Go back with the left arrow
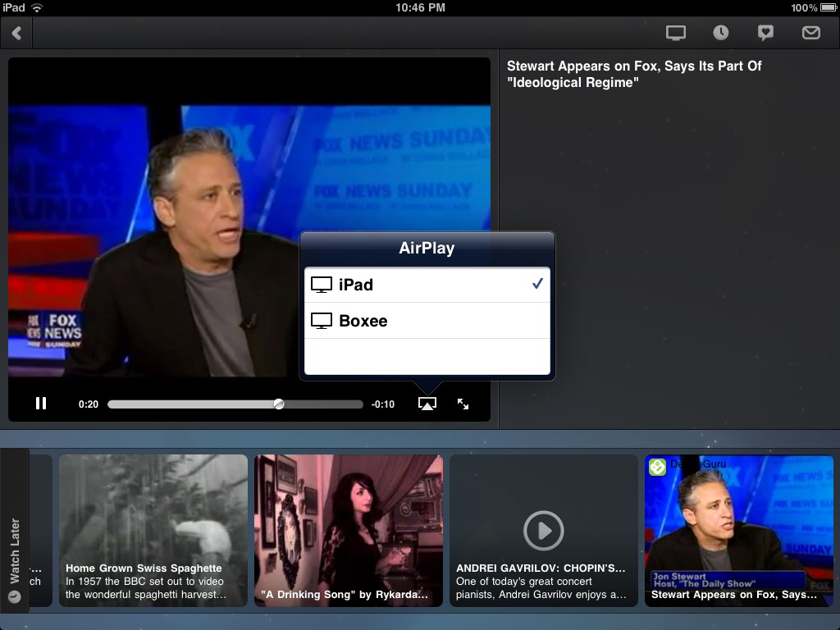 [x=16, y=33]
